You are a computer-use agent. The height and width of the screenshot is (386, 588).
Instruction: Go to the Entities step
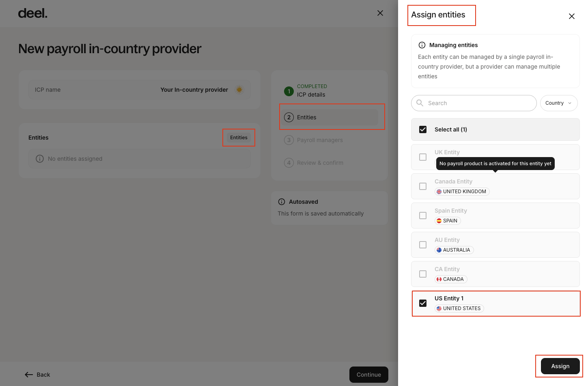pos(306,117)
